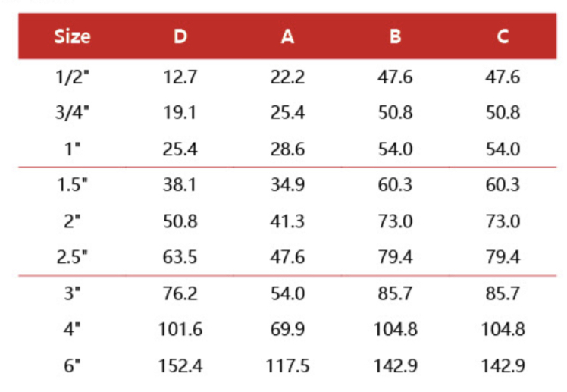Click the 1.5" size row label
Viewport: 567px width, 392px height.
(73, 185)
